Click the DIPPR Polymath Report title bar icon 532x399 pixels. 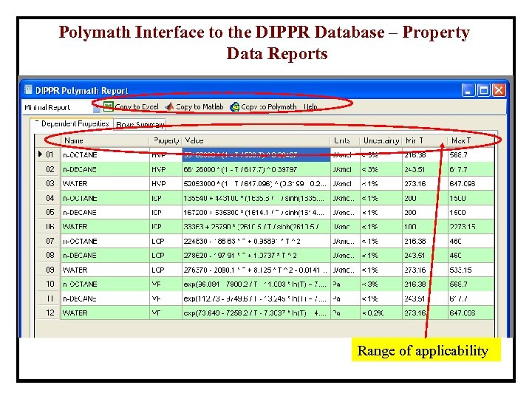tap(28, 90)
